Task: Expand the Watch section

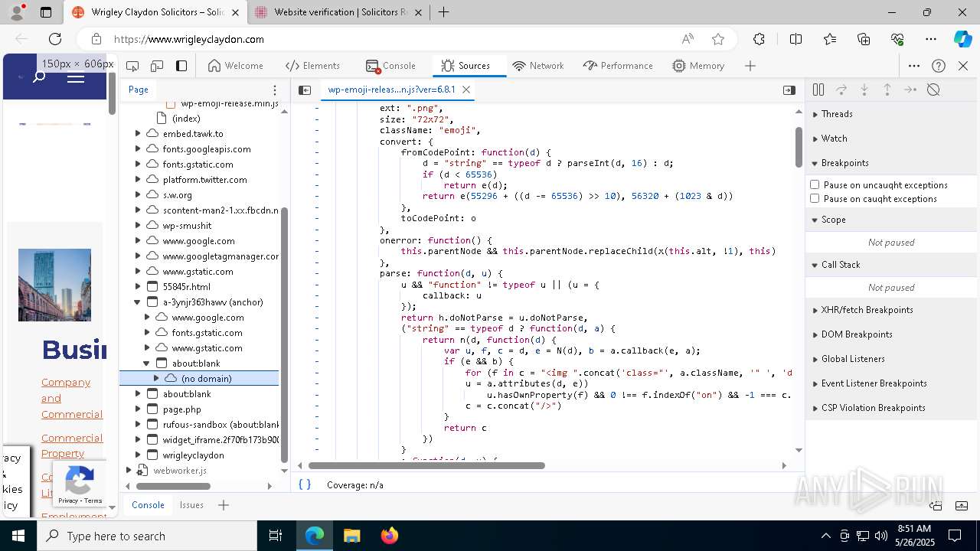Action: point(892,139)
